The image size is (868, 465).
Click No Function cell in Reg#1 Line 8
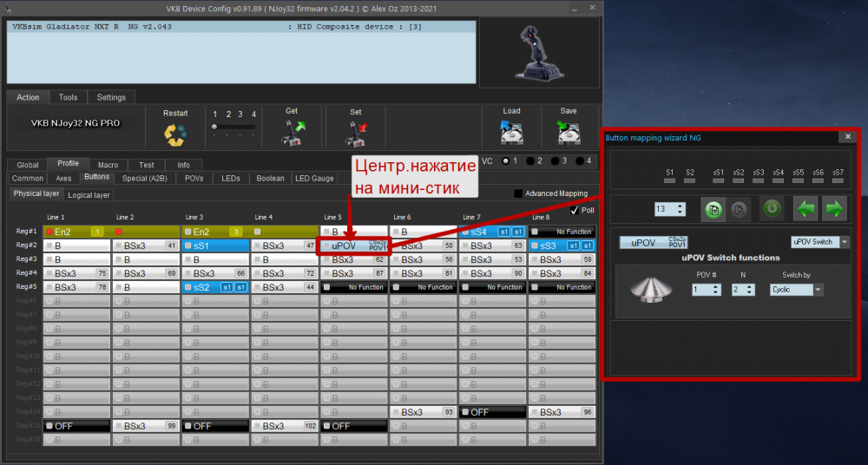pyautogui.click(x=562, y=232)
